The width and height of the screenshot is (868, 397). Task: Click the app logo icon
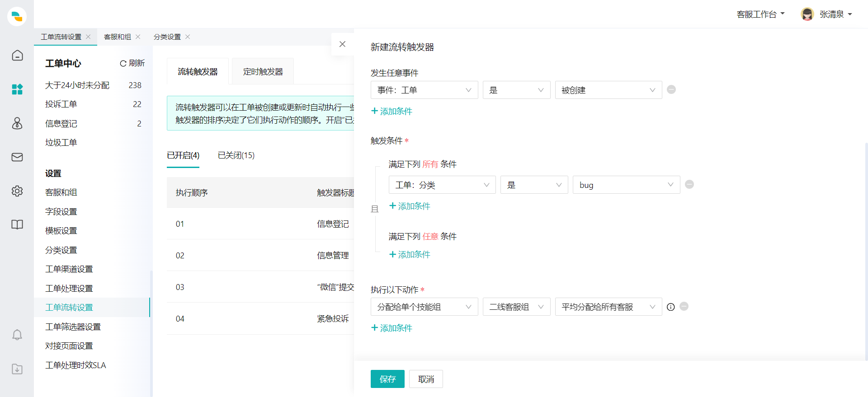tap(17, 16)
